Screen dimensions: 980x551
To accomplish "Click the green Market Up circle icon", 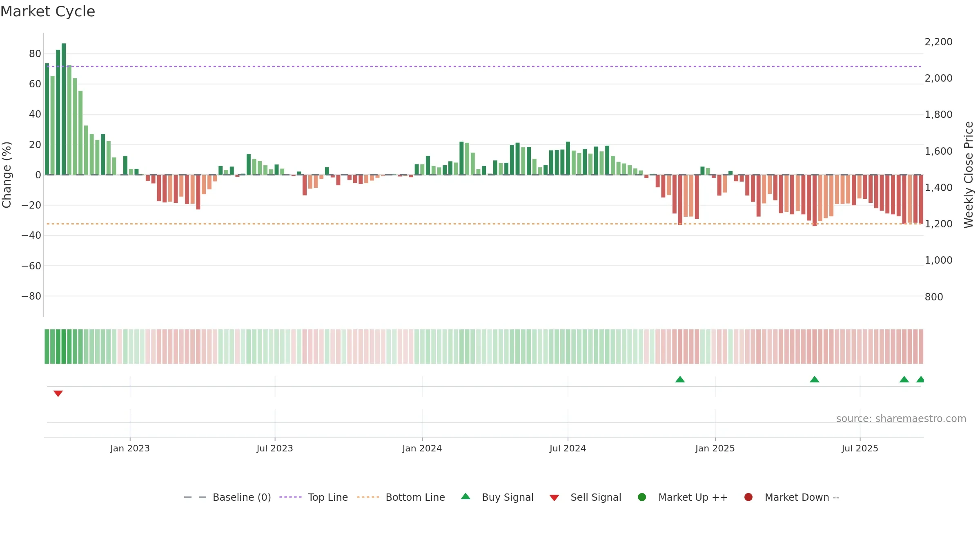I will click(x=642, y=497).
